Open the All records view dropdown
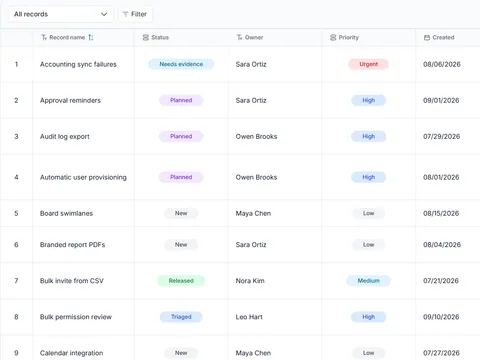The width and height of the screenshot is (480, 360). [61, 14]
